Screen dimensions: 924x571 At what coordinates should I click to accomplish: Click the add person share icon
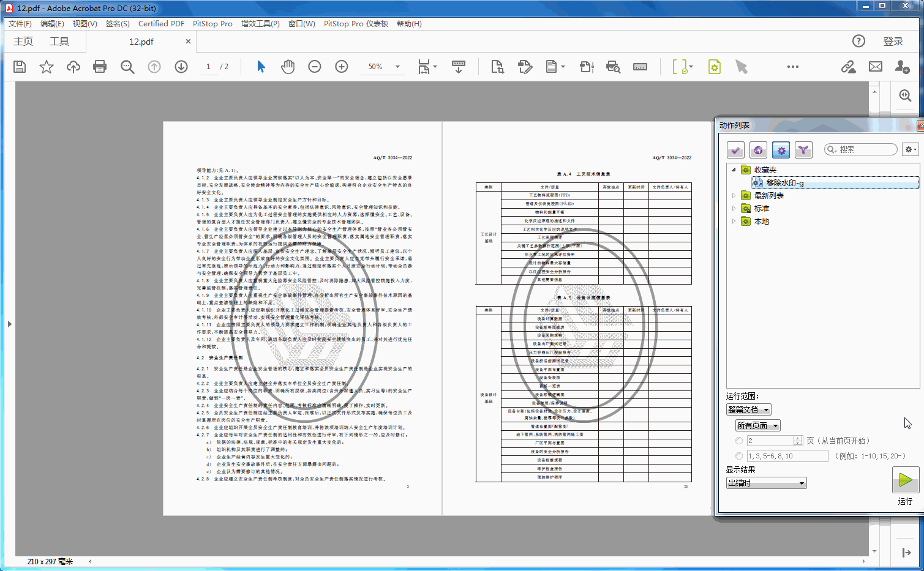pyautogui.click(x=903, y=67)
